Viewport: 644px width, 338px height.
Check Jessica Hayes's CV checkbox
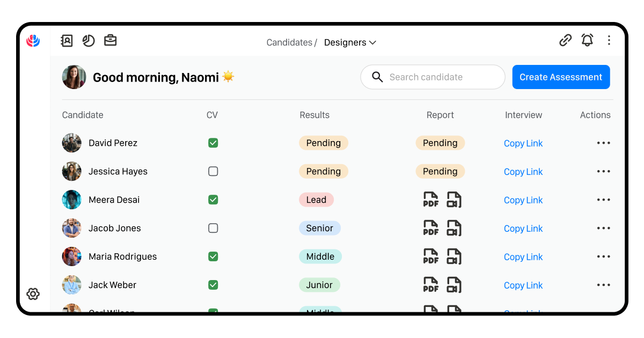[213, 171]
